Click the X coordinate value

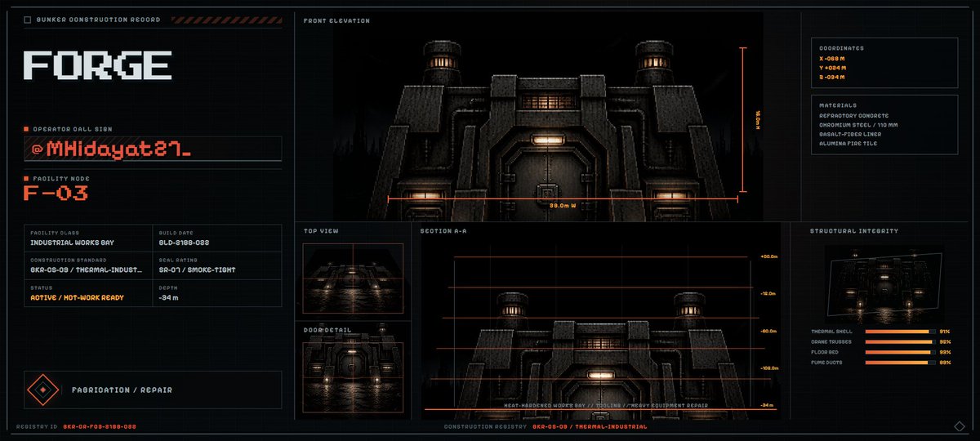coord(833,59)
